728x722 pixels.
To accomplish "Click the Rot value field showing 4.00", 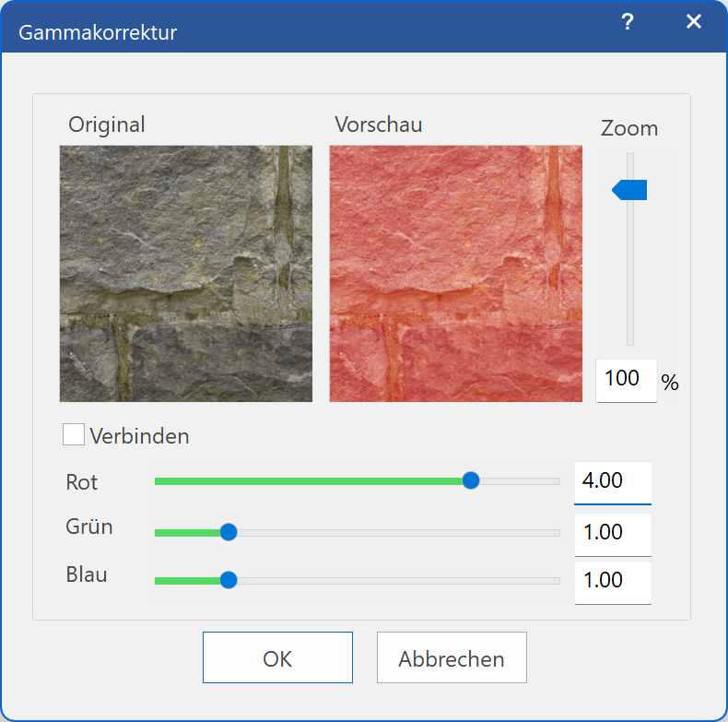I will [x=613, y=483].
